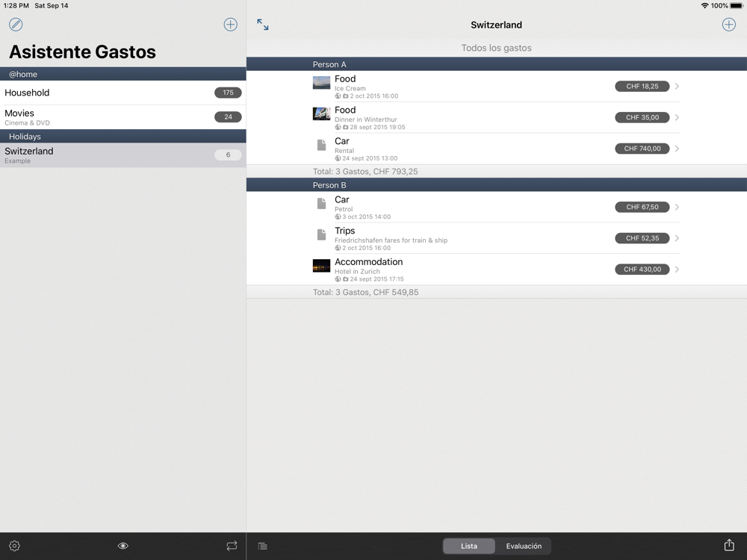Open the Household expense group
The image size is (747, 560).
tap(123, 93)
